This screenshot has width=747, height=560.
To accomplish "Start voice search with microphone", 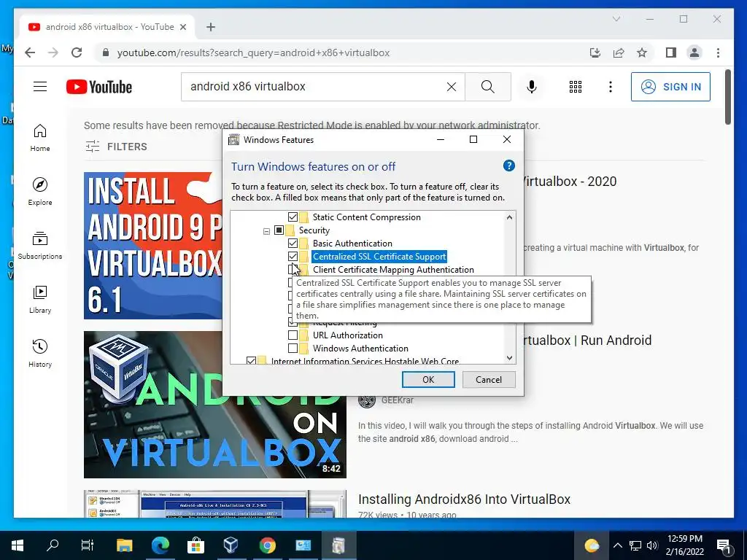I will pos(532,87).
